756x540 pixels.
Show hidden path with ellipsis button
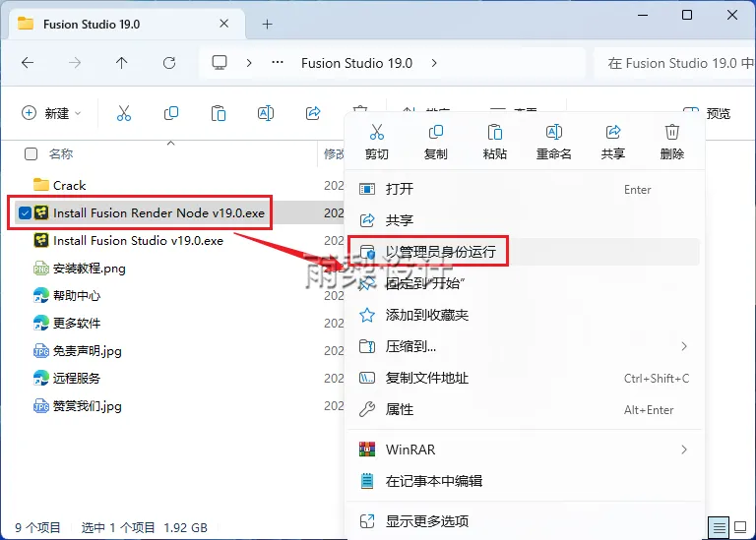tap(278, 63)
